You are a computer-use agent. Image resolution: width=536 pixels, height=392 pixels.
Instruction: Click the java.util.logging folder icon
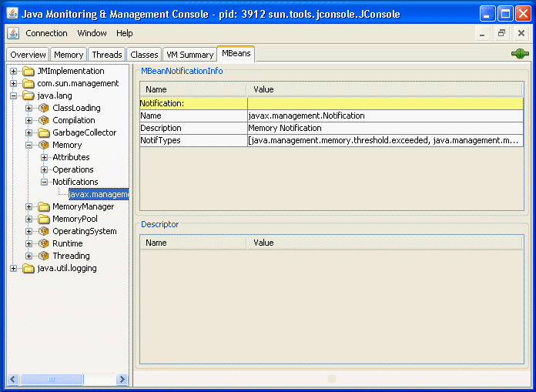pos(28,268)
